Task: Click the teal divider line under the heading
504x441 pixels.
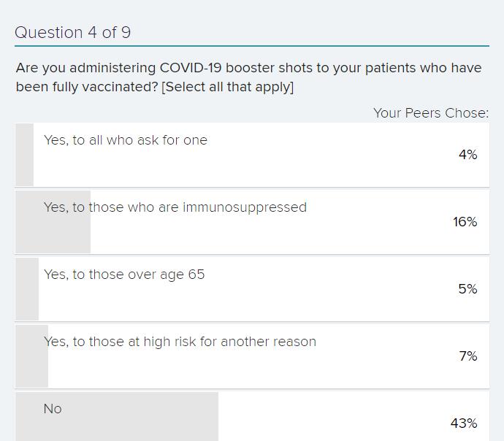Action: (252, 46)
